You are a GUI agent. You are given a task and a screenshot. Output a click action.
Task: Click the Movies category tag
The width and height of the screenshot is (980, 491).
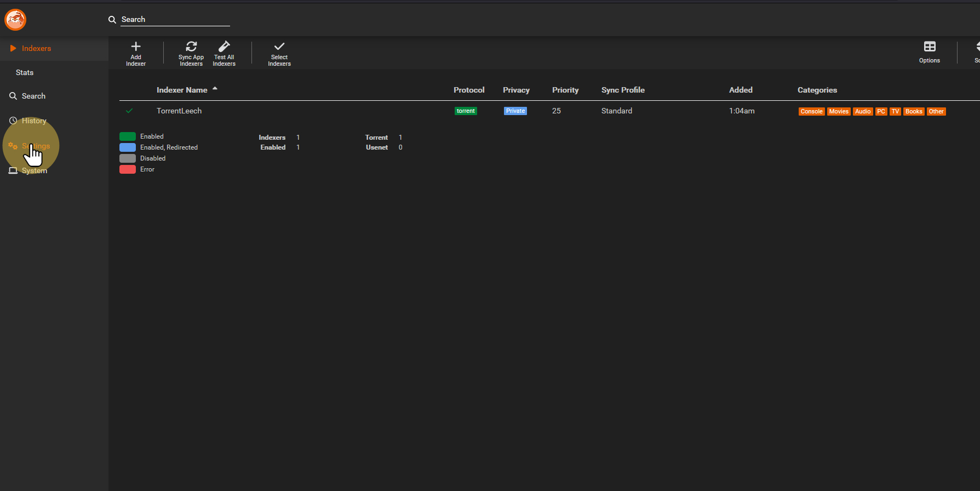(x=839, y=111)
